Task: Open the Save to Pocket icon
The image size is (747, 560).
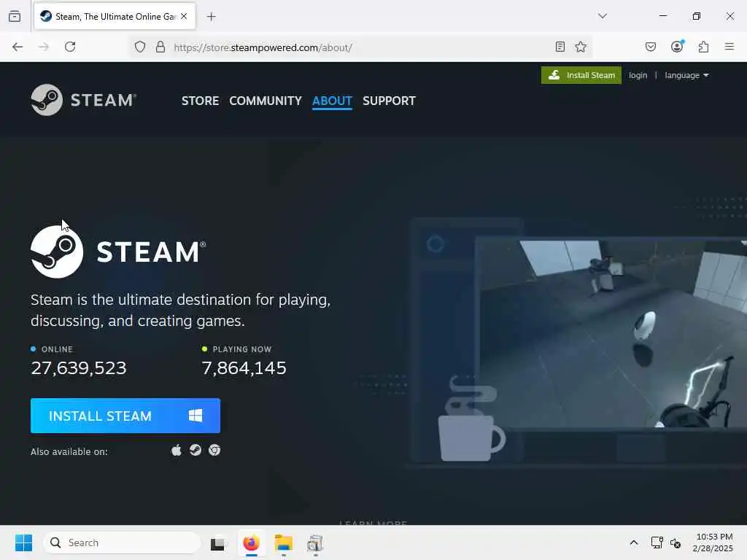Action: coord(651,47)
